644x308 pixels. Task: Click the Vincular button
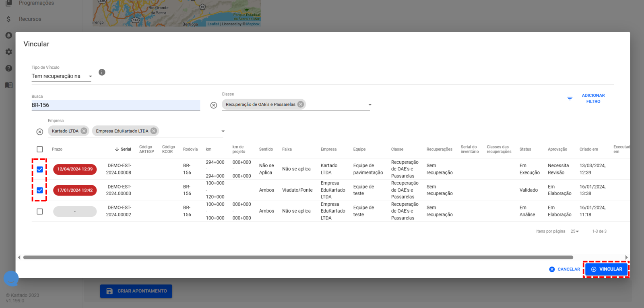[606, 269]
